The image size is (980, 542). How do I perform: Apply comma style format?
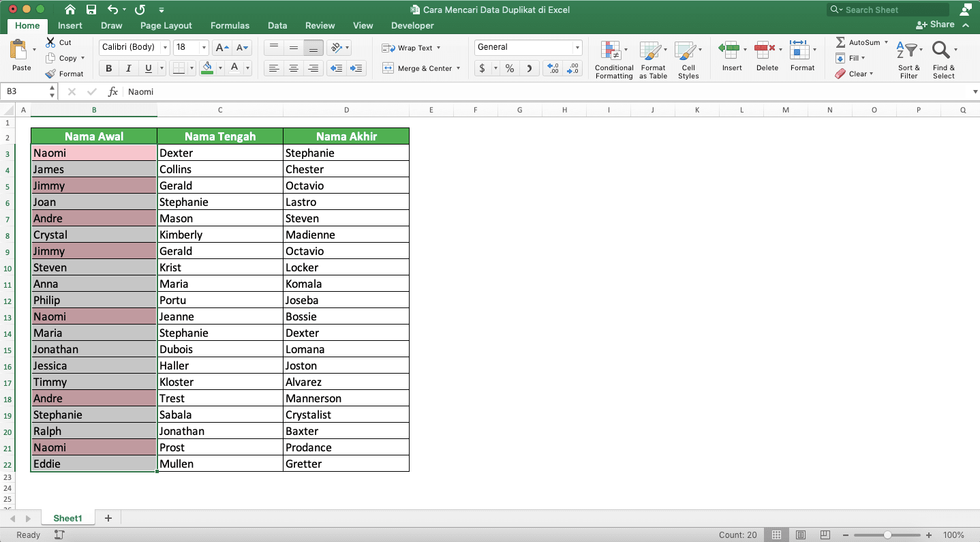pyautogui.click(x=530, y=68)
